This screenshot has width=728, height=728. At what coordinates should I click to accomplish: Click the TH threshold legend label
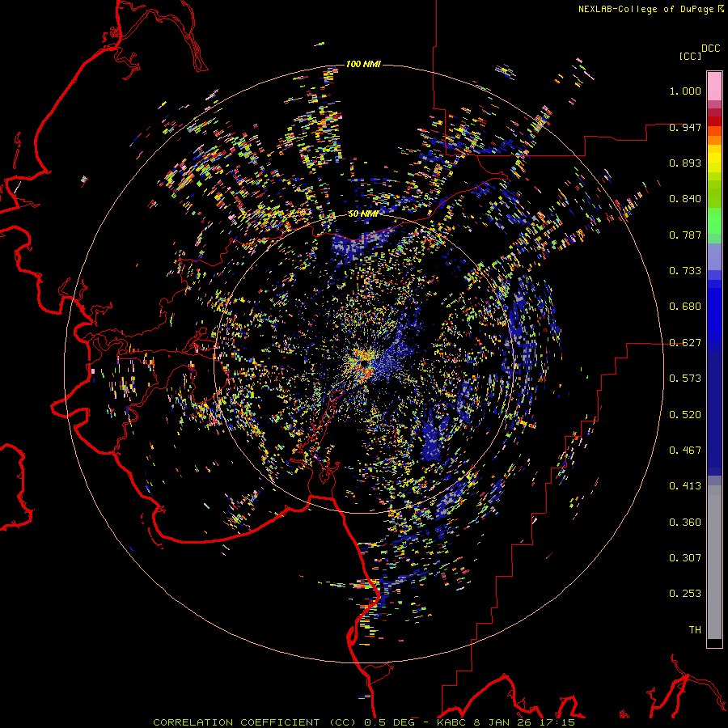pyautogui.click(x=695, y=630)
